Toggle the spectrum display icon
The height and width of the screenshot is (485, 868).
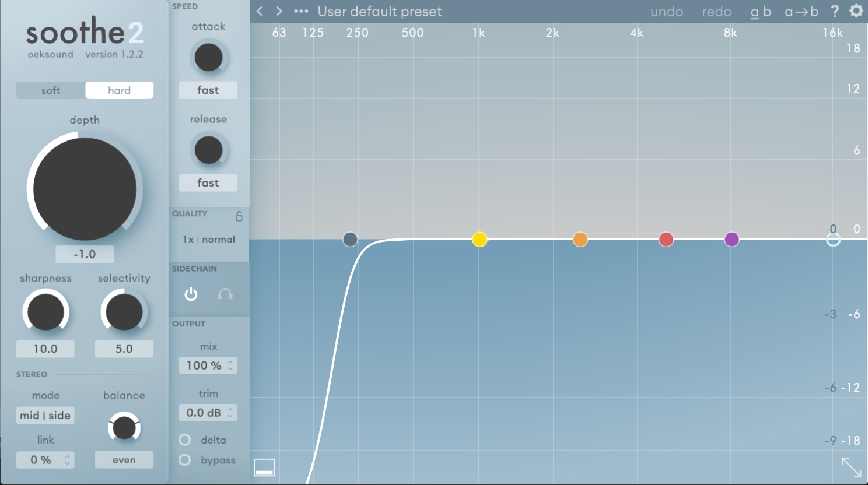(264, 468)
